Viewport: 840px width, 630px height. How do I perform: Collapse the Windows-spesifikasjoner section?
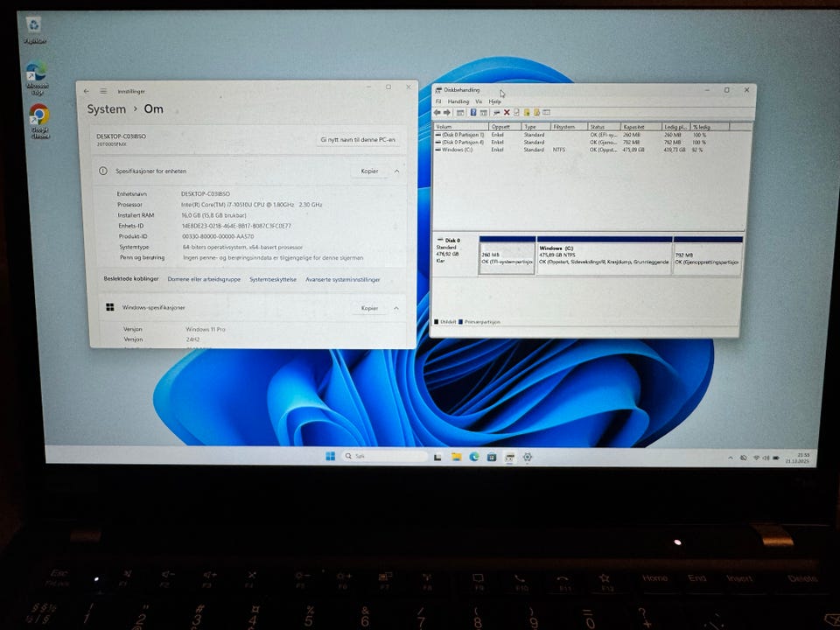click(x=396, y=308)
